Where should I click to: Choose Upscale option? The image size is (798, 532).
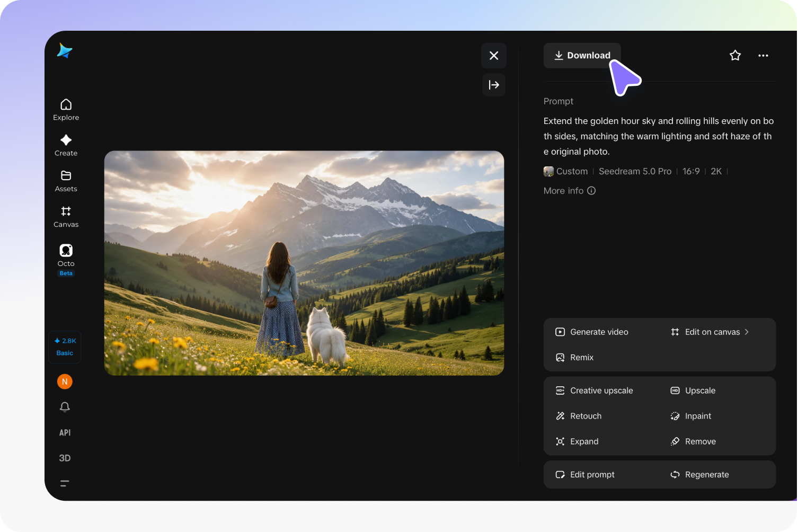click(x=693, y=391)
